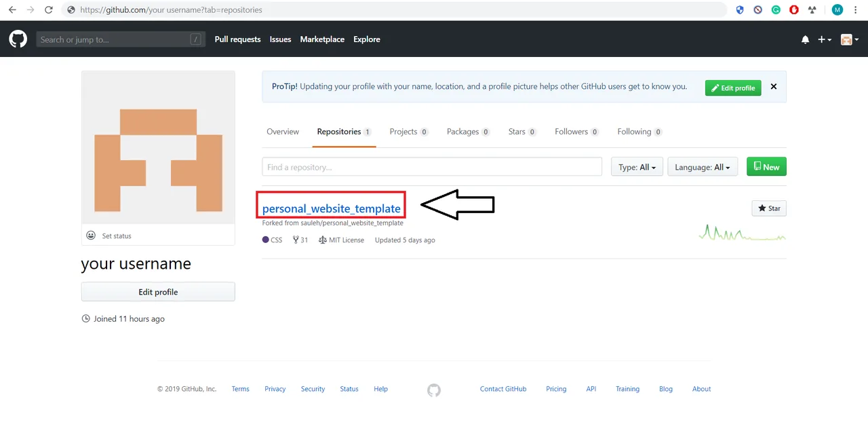Screen dimensions: 868x446
Task: Open the user avatar menu in header
Action: pyautogui.click(x=849, y=40)
